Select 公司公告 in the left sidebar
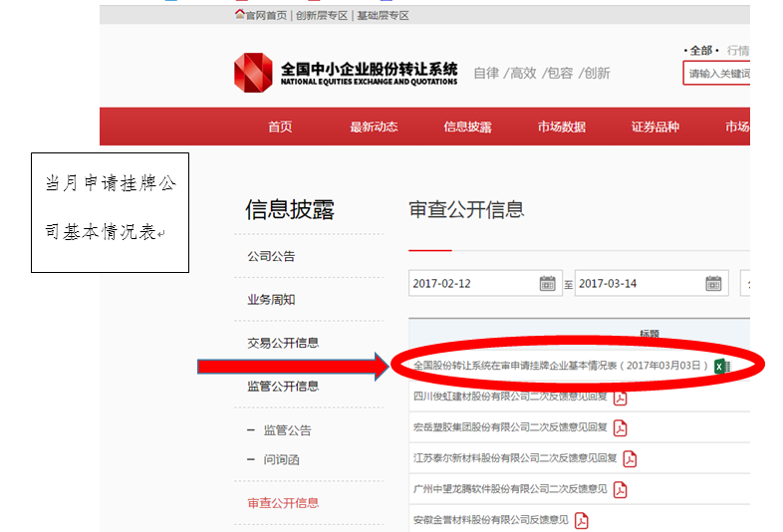Viewport: 783px width, 532px height. 271,256
